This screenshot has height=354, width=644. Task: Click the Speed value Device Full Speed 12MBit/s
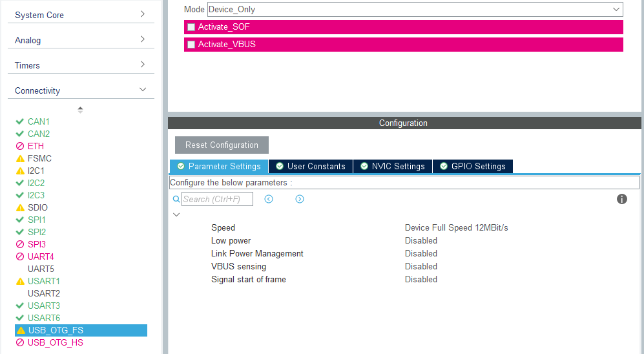(x=456, y=227)
